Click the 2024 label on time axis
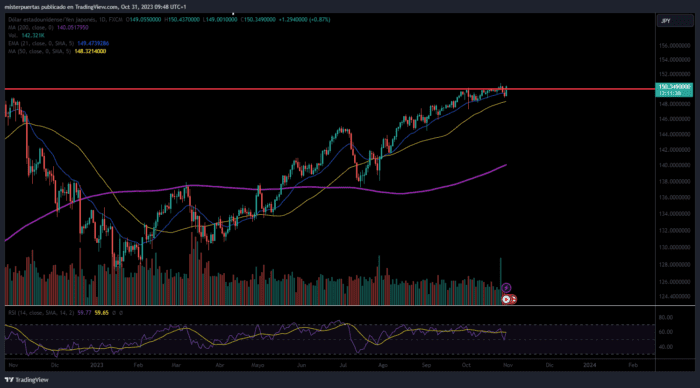Image resolution: width=700 pixels, height=388 pixels. click(590, 365)
